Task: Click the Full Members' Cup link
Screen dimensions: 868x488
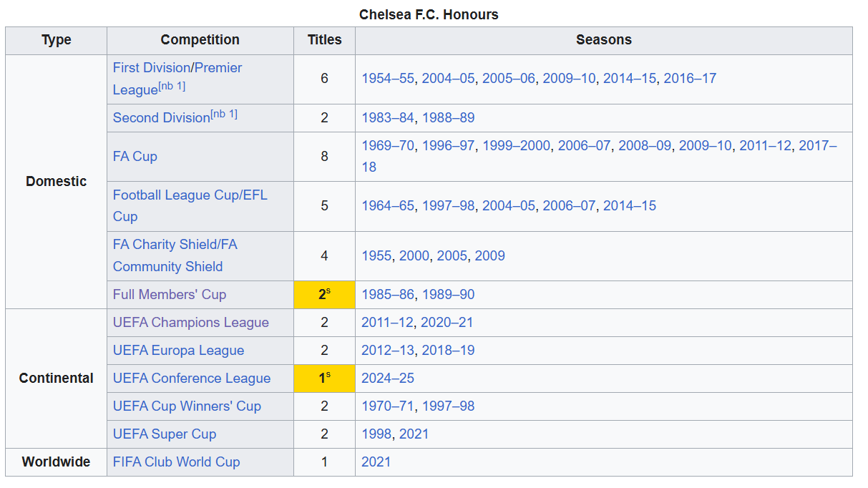Action: (170, 295)
